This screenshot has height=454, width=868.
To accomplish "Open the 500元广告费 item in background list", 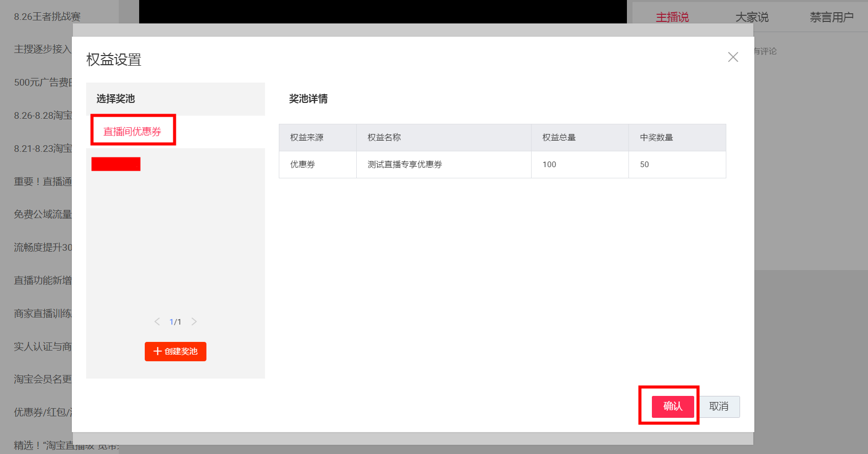I will pos(43,83).
